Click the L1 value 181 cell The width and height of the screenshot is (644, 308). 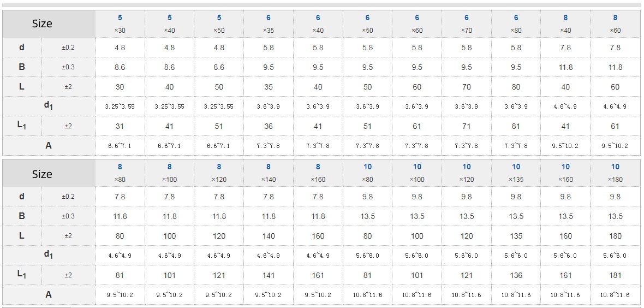pyautogui.click(x=615, y=275)
